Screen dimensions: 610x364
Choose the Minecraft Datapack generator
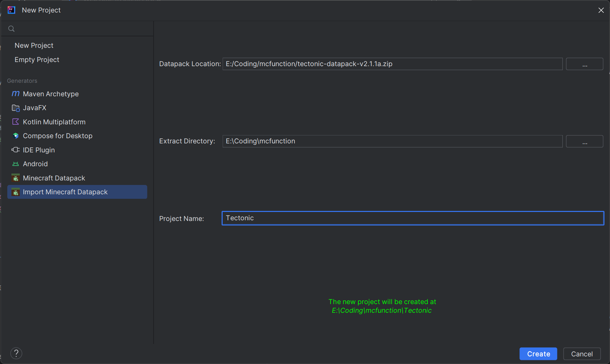point(77,178)
